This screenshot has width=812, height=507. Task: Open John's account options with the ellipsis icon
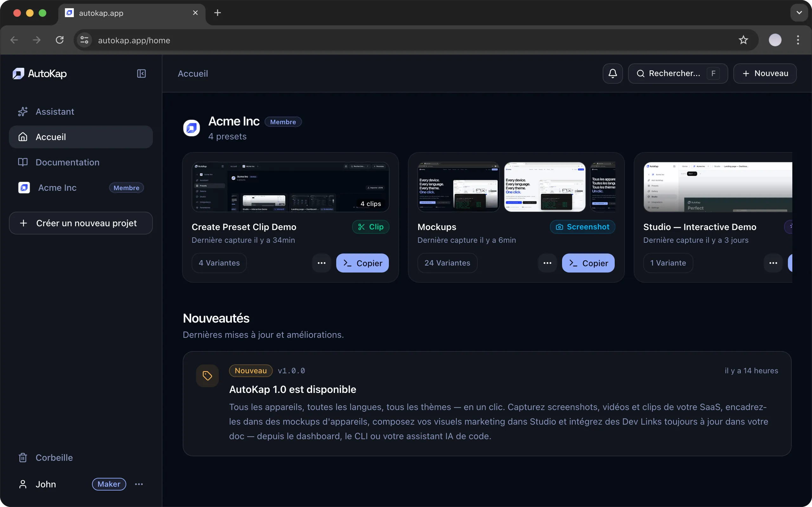pyautogui.click(x=139, y=484)
